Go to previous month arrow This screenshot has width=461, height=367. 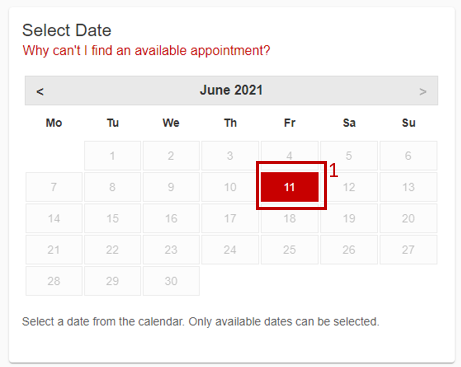40,91
